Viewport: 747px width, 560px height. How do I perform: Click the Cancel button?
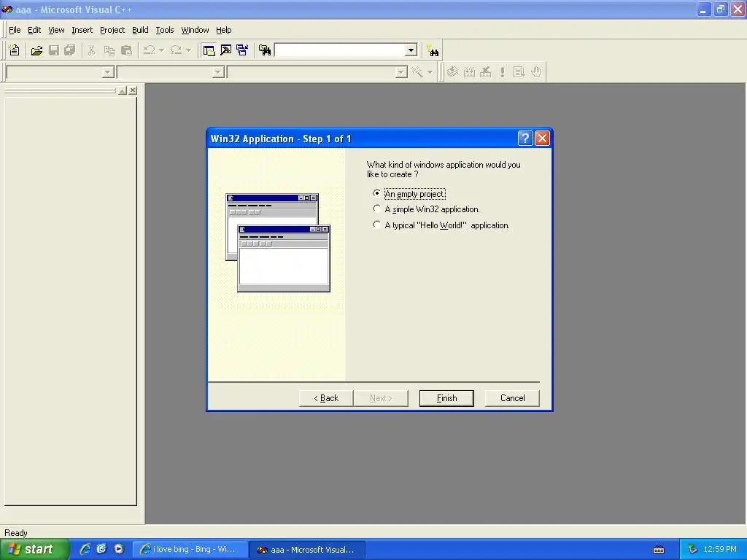(x=512, y=398)
